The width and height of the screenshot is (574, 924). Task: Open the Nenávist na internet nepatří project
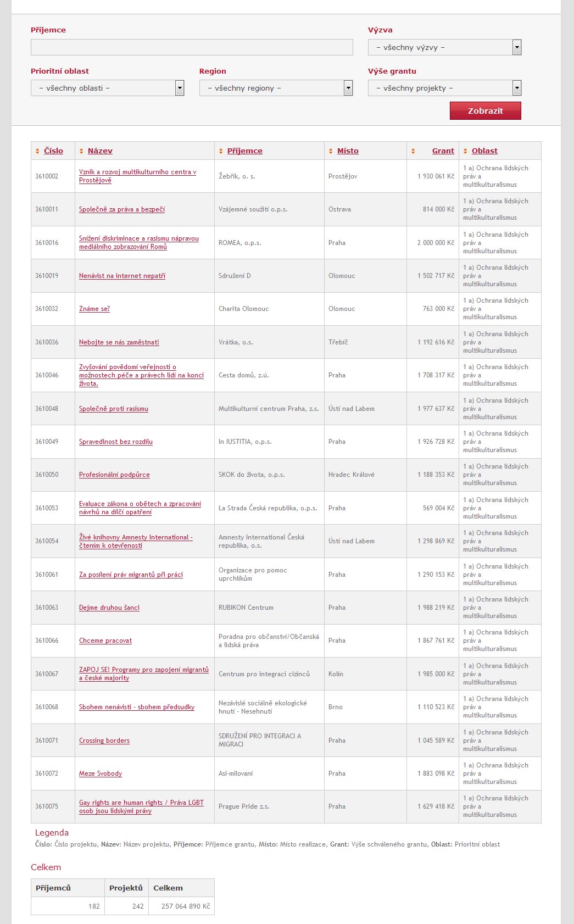[122, 276]
